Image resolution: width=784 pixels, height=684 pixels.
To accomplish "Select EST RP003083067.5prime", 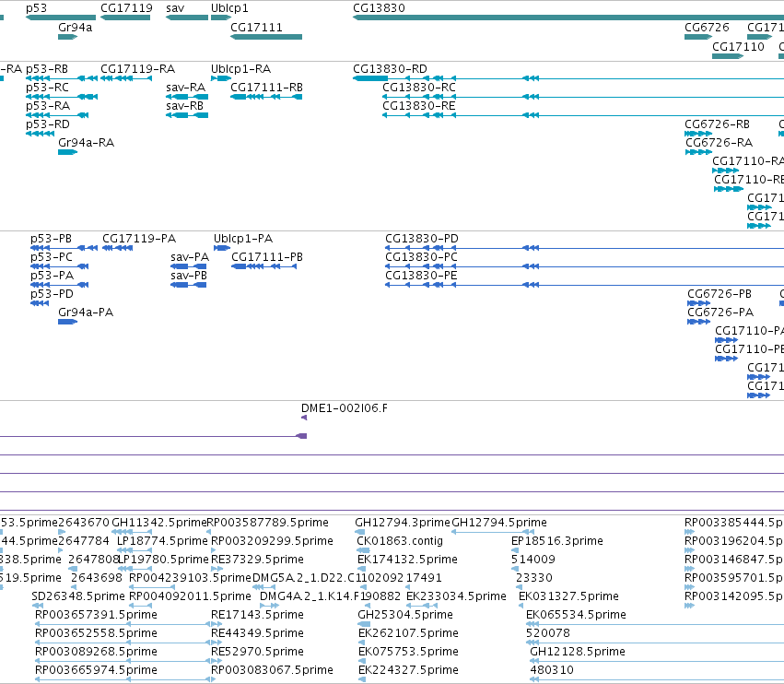I will point(272,670).
